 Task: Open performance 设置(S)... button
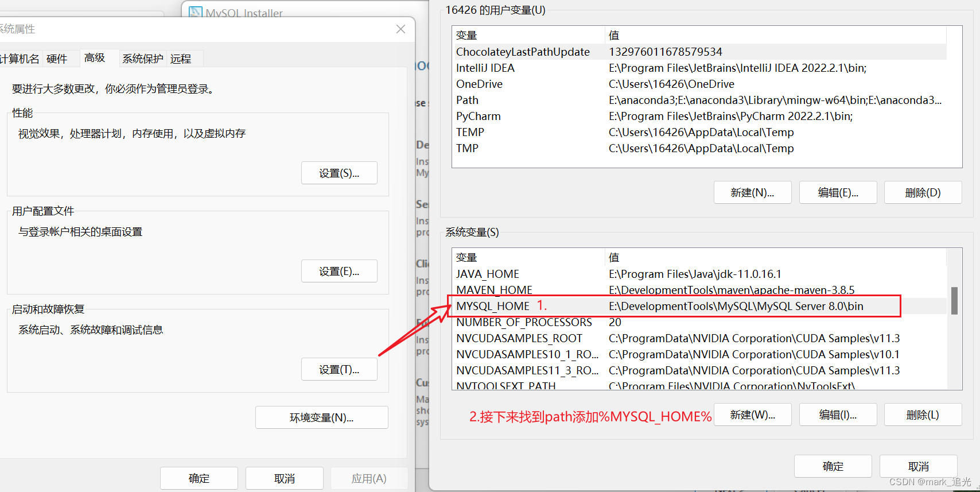click(x=339, y=173)
